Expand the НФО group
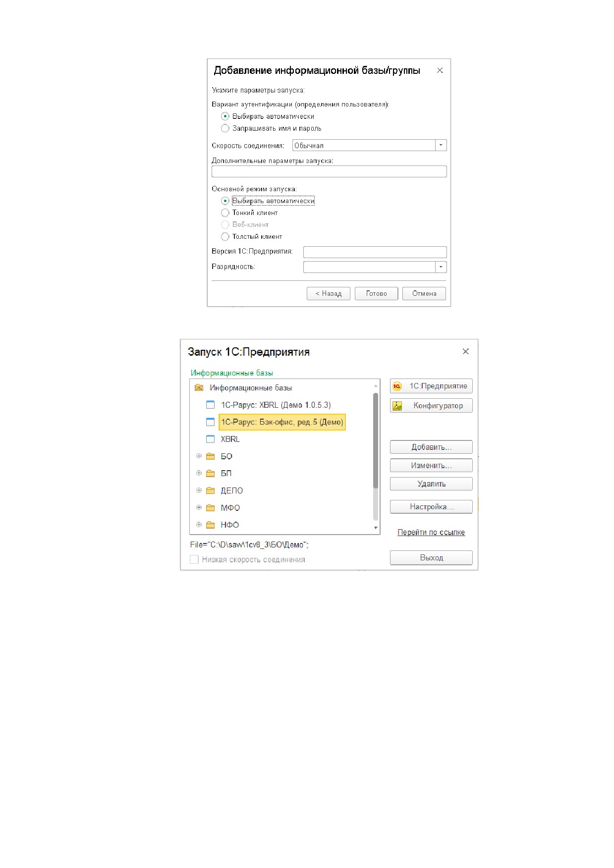The image size is (614, 868). click(x=199, y=525)
